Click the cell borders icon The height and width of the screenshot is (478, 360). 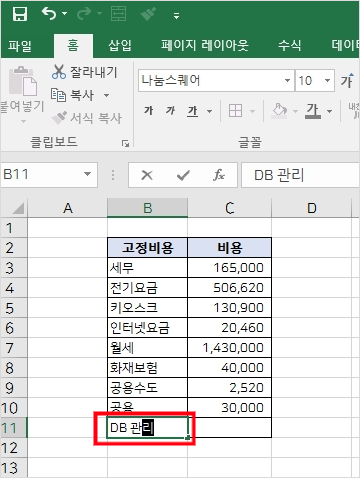coord(235,111)
